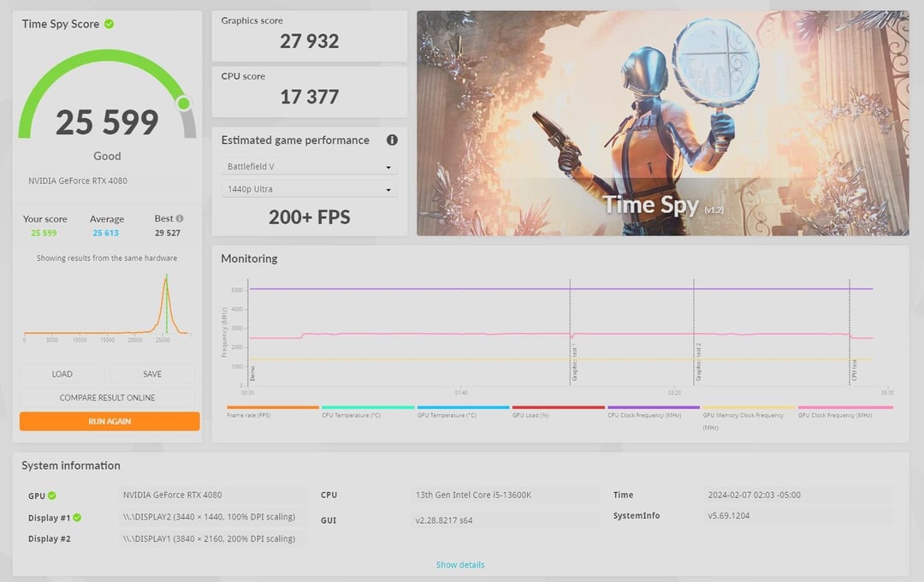This screenshot has height=582, width=924.
Task: Toggle the CPU Temperature legend bar
Action: 368,407
